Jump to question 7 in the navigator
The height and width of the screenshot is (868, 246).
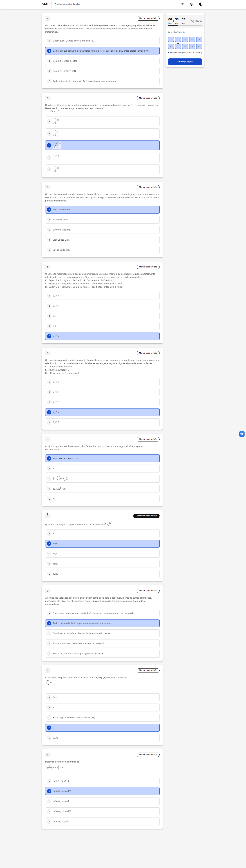coord(178,47)
